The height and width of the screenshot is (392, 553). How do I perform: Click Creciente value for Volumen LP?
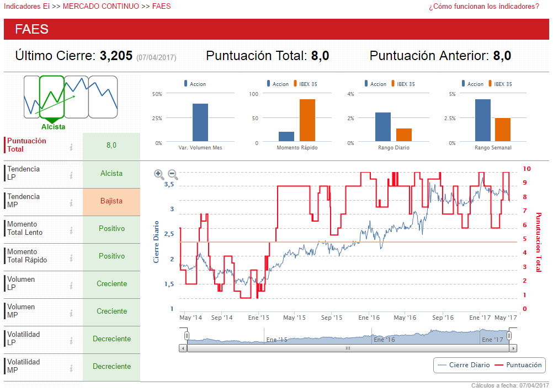point(111,284)
